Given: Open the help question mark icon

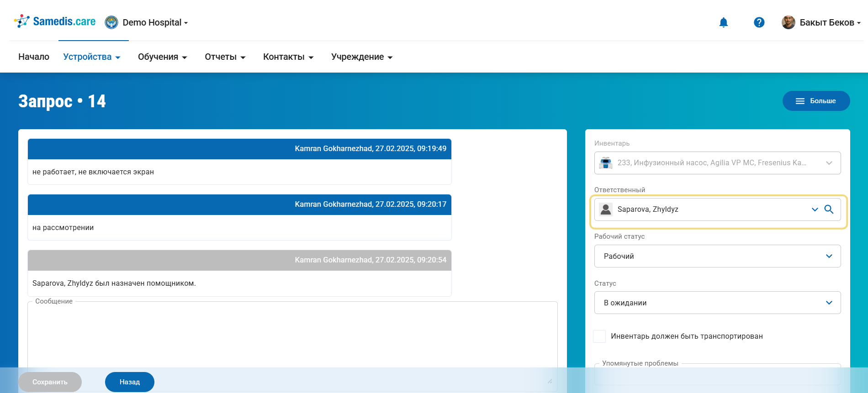Looking at the screenshot, I should (x=759, y=22).
